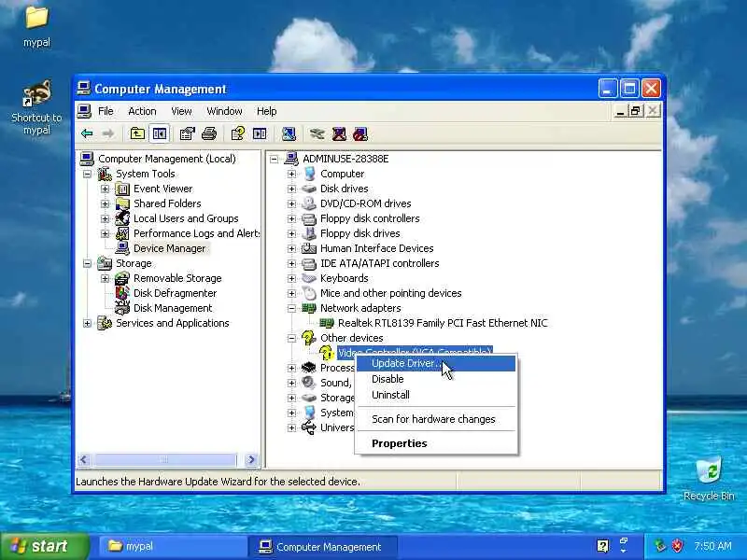The width and height of the screenshot is (747, 560).
Task: Switch to mypal taskbar button
Action: tap(172, 546)
